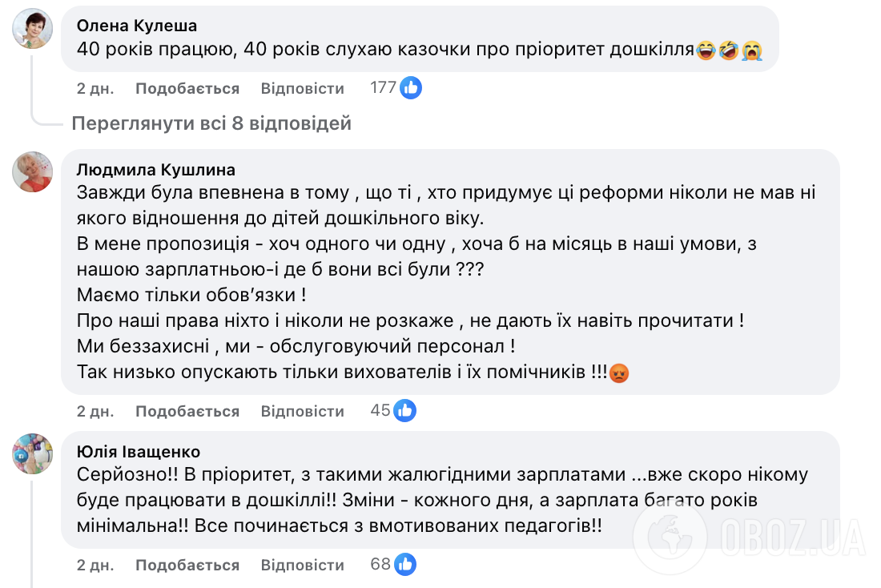Click the 2 дн. timestamp on the first comment
Image resolution: width=881 pixels, height=588 pixels.
pyautogui.click(x=95, y=88)
